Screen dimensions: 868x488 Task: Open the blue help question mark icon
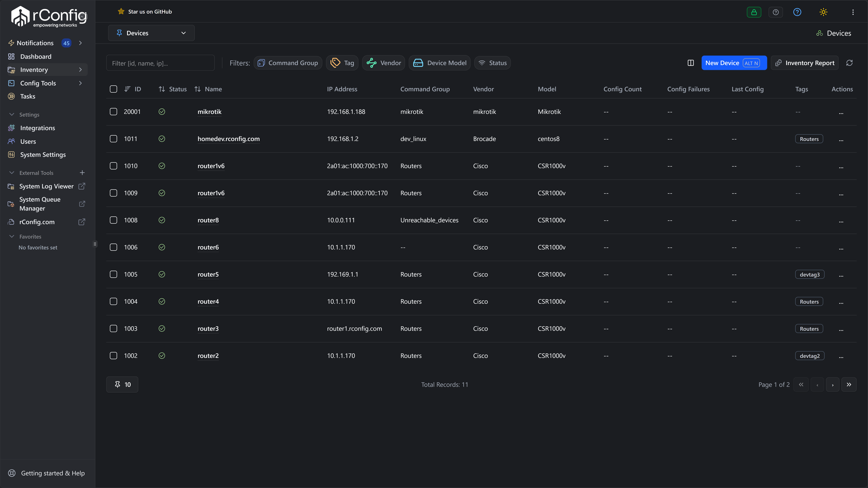coord(797,12)
